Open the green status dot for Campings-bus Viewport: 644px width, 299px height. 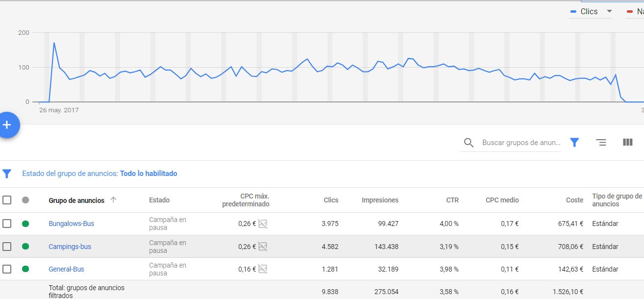click(26, 247)
